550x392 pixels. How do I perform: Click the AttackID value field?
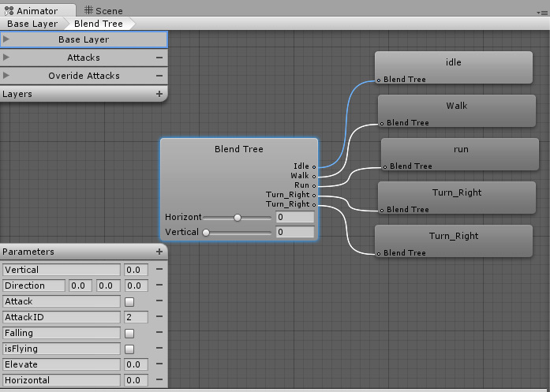[135, 317]
